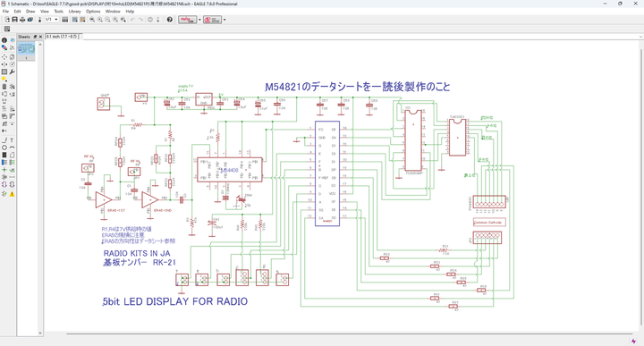The height and width of the screenshot is (346, 644).
Task: Open the Options menu
Action: 93,12
